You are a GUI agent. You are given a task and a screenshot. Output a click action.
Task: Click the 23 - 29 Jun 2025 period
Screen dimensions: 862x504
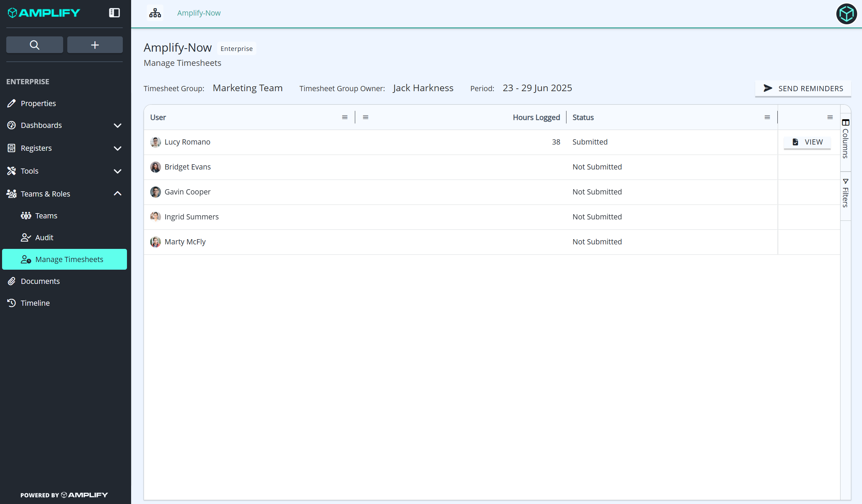[537, 88]
